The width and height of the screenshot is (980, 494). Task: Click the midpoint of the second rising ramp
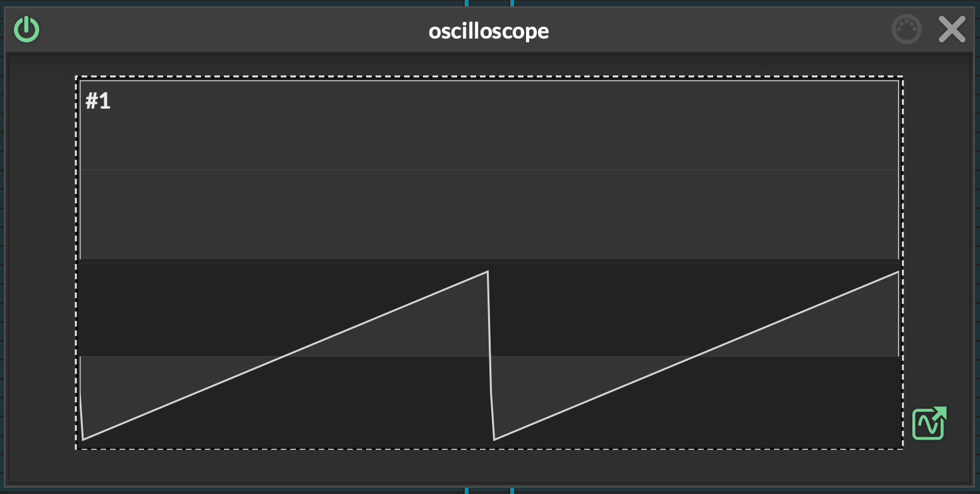tap(696, 356)
